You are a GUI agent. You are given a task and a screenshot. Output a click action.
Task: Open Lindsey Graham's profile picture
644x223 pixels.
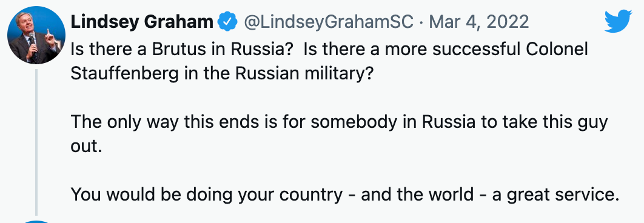[36, 35]
